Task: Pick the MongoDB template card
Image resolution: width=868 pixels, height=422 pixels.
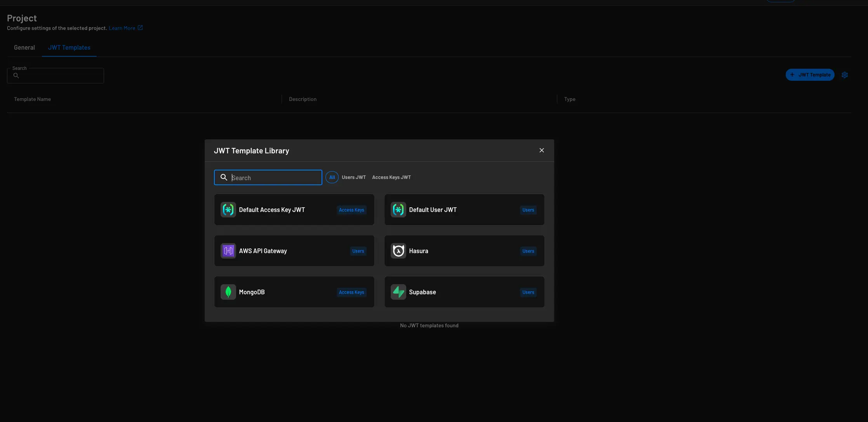Action: coord(294,292)
